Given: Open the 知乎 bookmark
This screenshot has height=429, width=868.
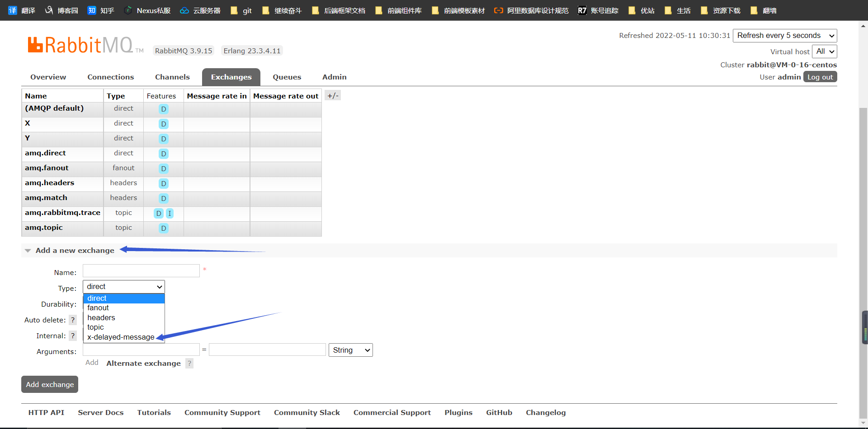Looking at the screenshot, I should [x=101, y=10].
